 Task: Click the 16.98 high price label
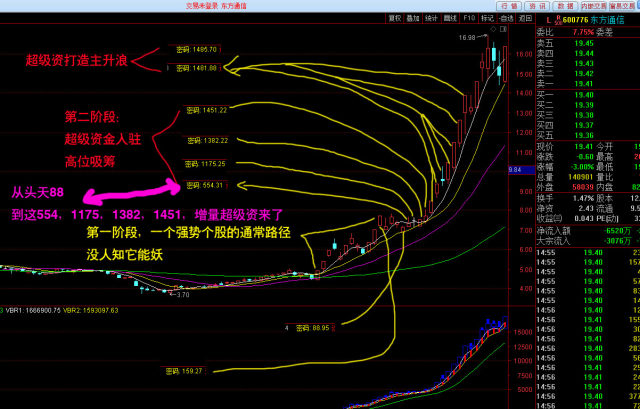pyautogui.click(x=467, y=38)
